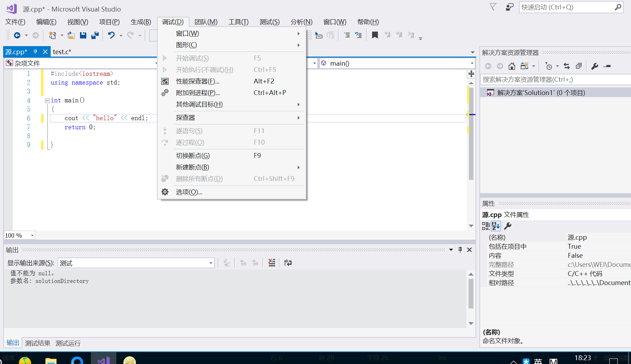Toggle pin on the 源.cpp tab

coord(35,52)
